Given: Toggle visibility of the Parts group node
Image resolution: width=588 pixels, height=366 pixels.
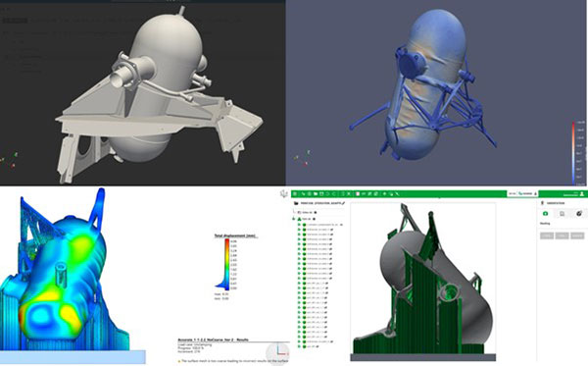Looking at the screenshot, I should (x=314, y=219).
